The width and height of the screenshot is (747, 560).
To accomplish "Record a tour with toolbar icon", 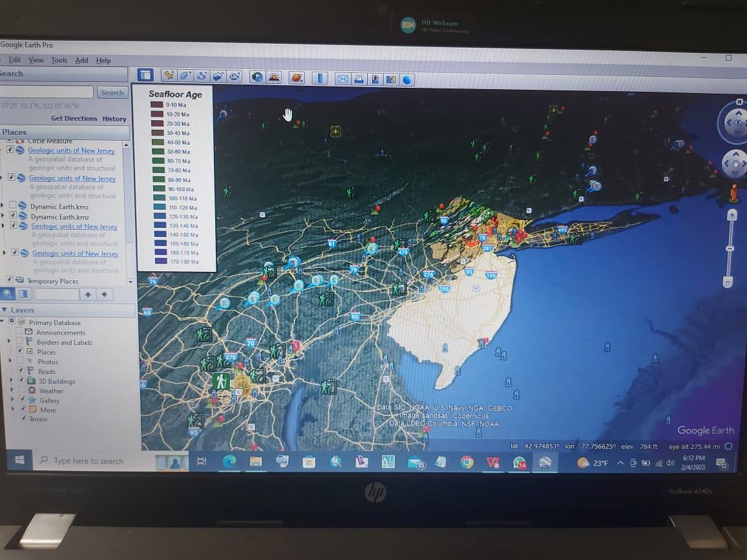I will coord(235,76).
